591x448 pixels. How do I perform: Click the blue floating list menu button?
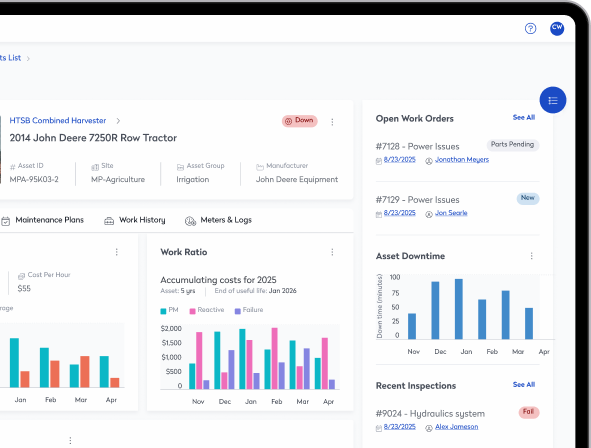click(553, 100)
